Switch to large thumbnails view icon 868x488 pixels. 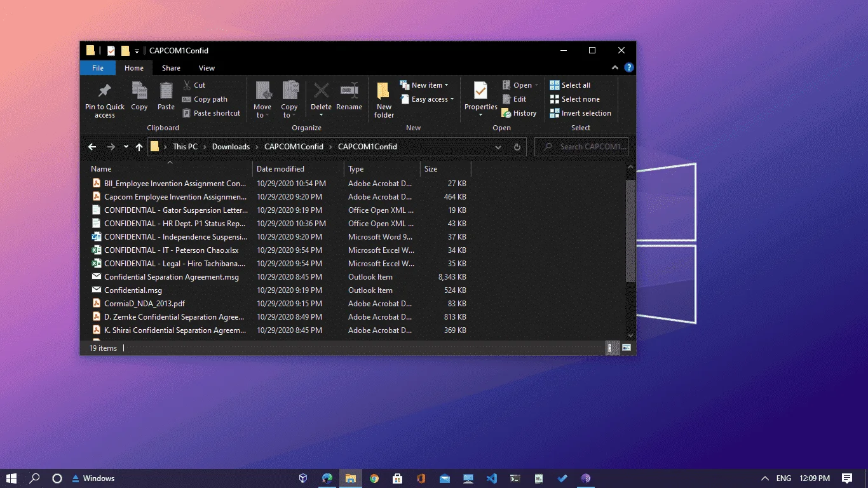tap(627, 348)
